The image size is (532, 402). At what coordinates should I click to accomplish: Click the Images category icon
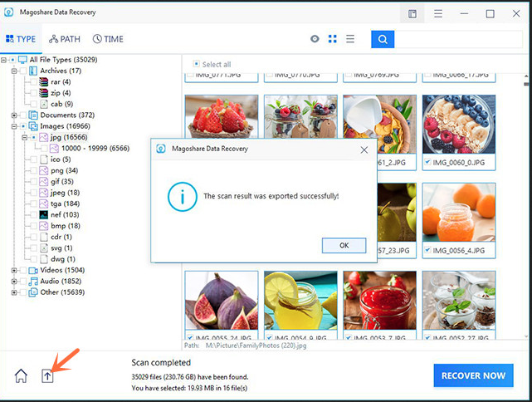(33, 126)
